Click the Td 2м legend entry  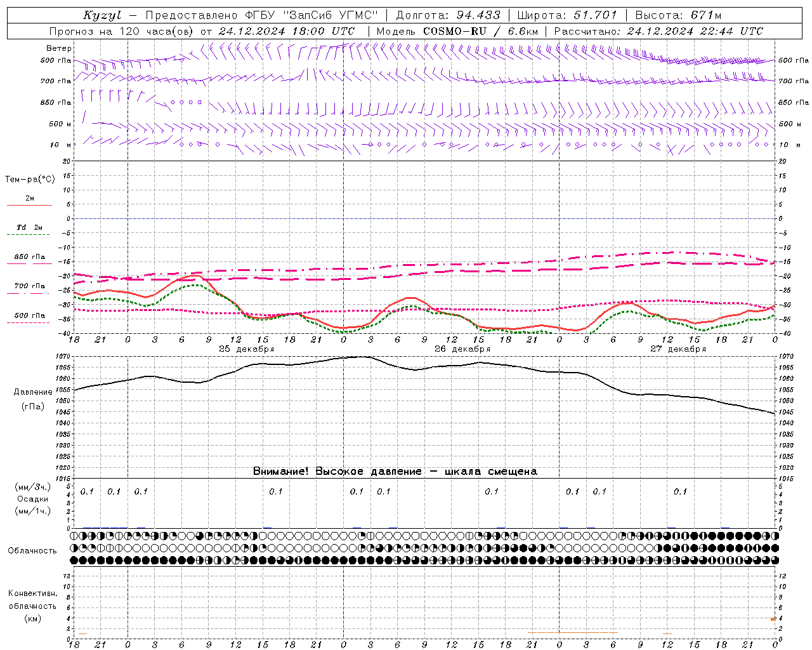coord(29,227)
